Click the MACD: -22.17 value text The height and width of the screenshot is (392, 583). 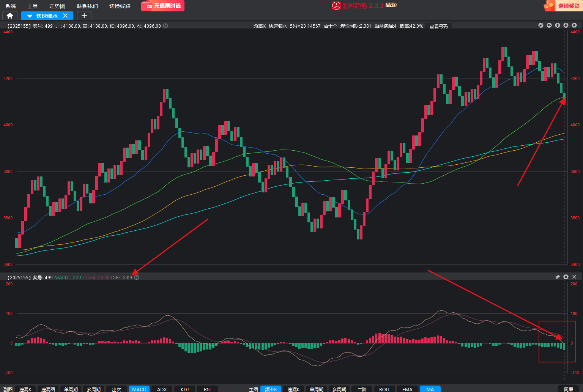69,278
